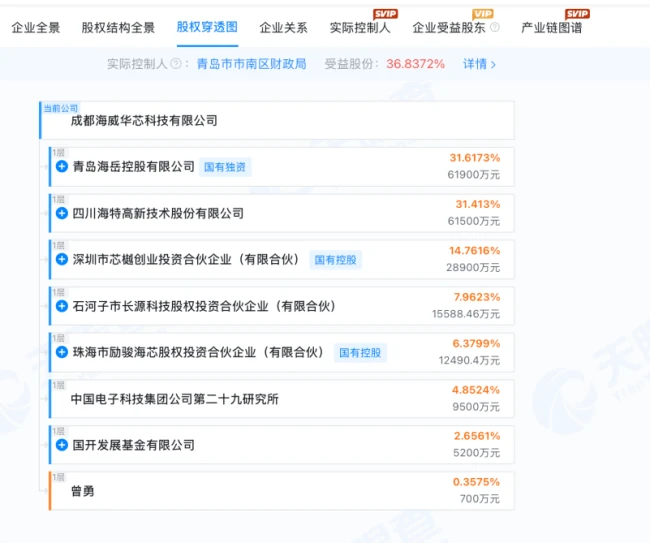650x543 pixels.
Task: Open the 产业链图谱 tab
Action: 552,28
